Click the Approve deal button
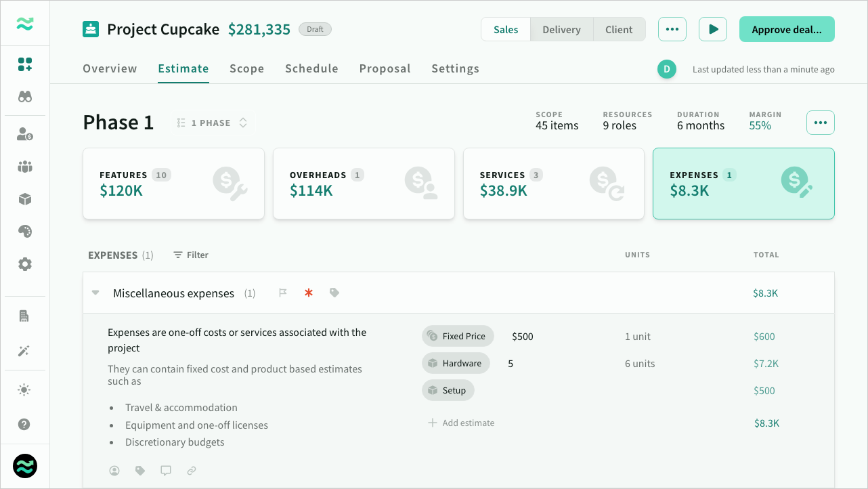 point(786,30)
